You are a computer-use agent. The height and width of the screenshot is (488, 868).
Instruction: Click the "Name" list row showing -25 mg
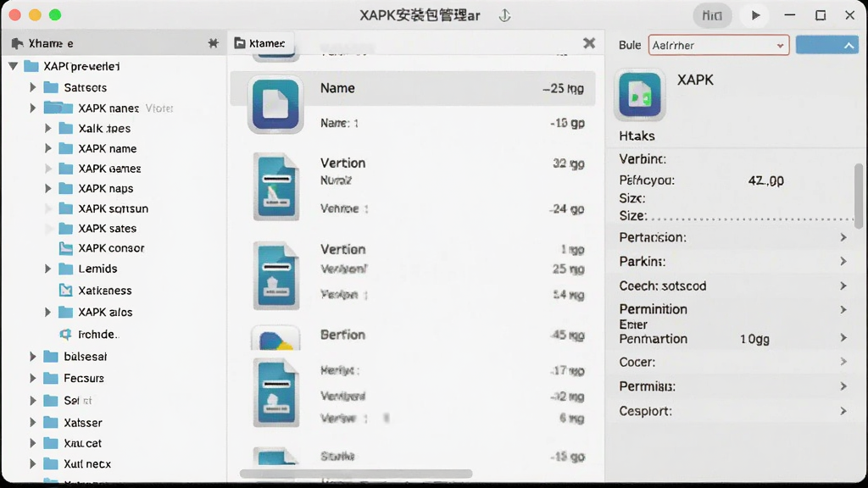pos(413,88)
